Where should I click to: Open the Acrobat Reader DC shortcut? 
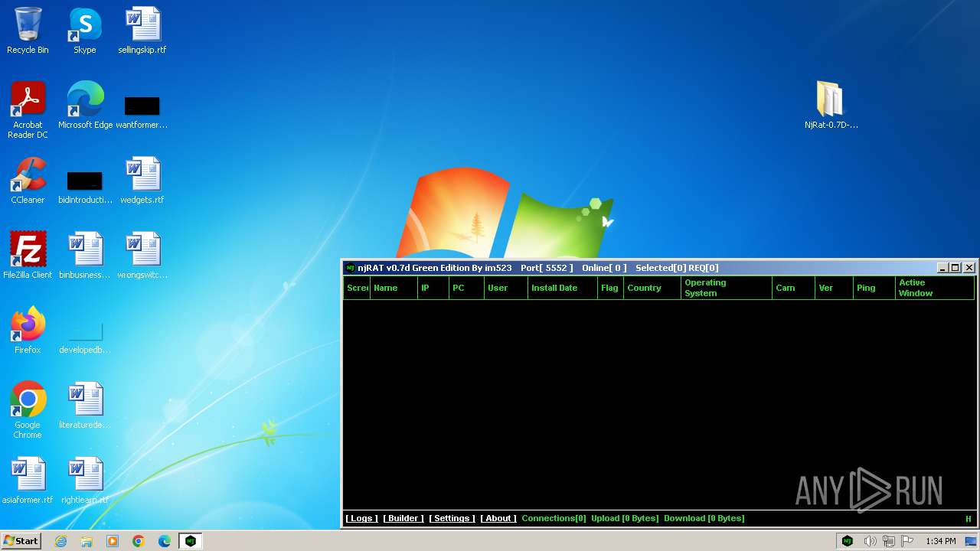click(x=28, y=110)
